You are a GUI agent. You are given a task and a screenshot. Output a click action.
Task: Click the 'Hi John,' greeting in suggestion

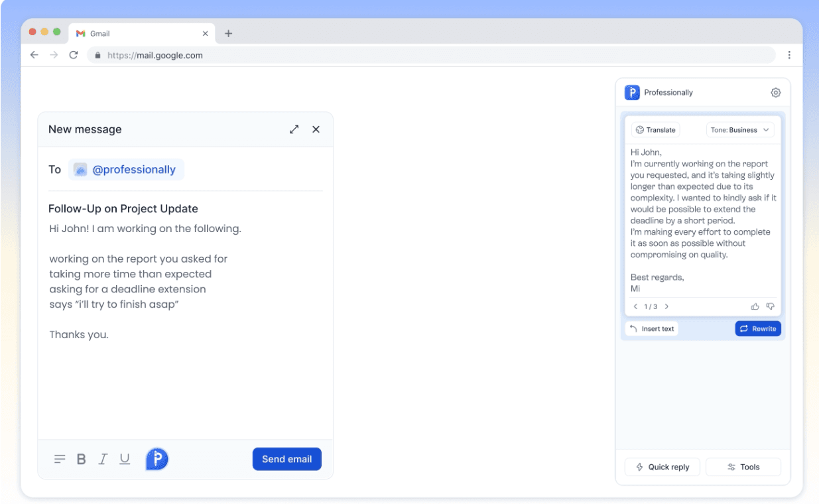click(x=646, y=153)
